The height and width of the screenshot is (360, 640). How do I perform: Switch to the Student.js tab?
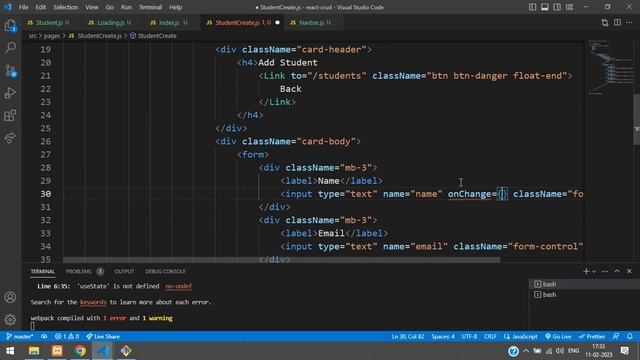pyautogui.click(x=49, y=23)
